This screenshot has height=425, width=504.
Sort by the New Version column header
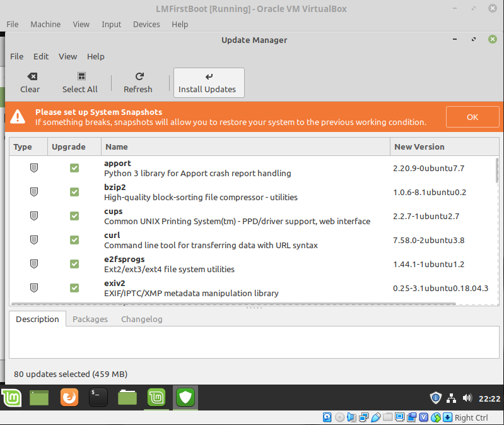[x=445, y=147]
